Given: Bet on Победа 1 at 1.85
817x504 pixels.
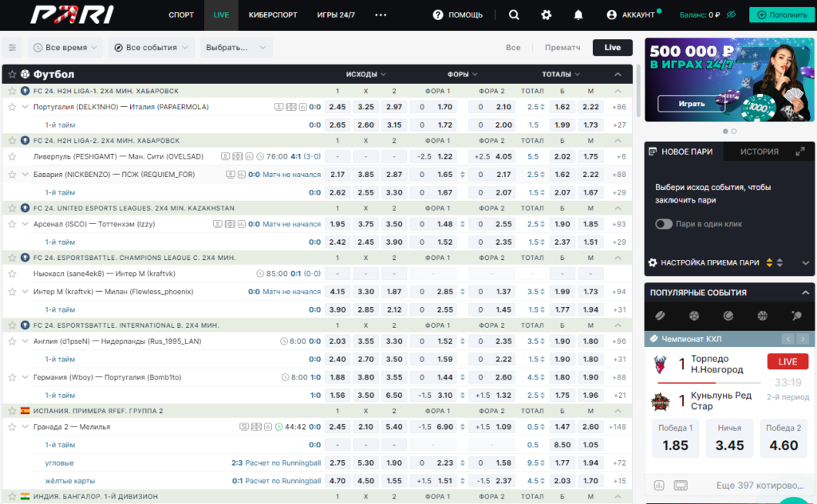Looking at the screenshot, I should tap(675, 439).
